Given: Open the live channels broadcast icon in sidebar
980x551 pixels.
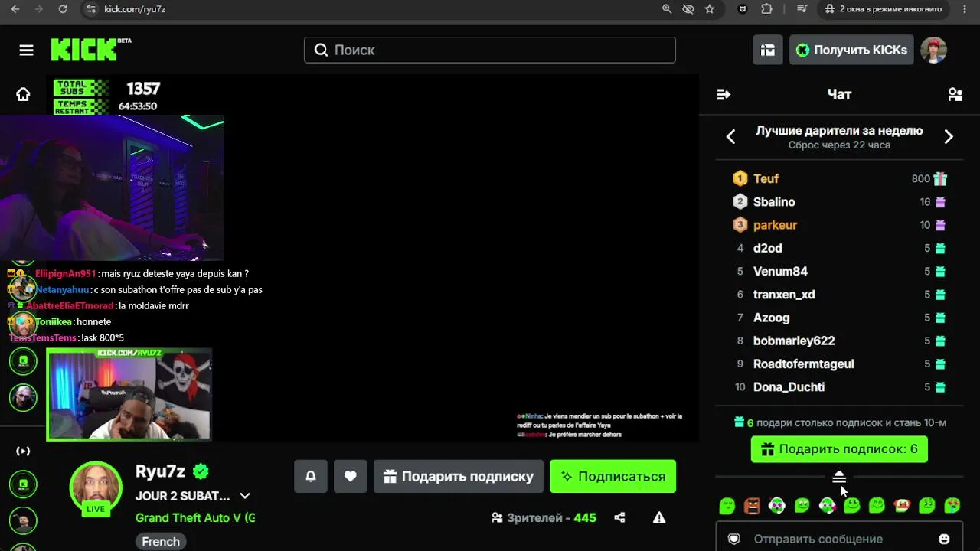Looking at the screenshot, I should point(23,452).
